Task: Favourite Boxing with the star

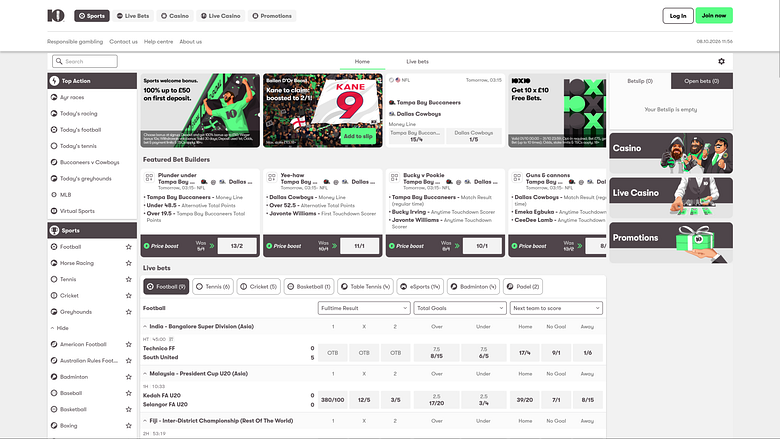Action: coord(128,426)
